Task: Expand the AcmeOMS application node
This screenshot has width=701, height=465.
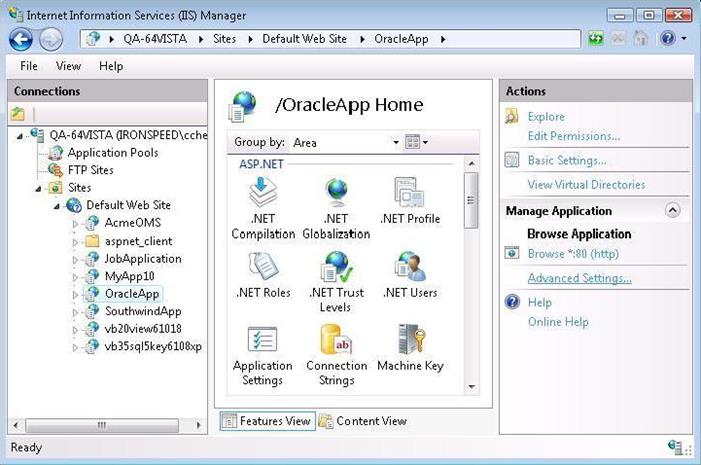Action: coord(75,223)
